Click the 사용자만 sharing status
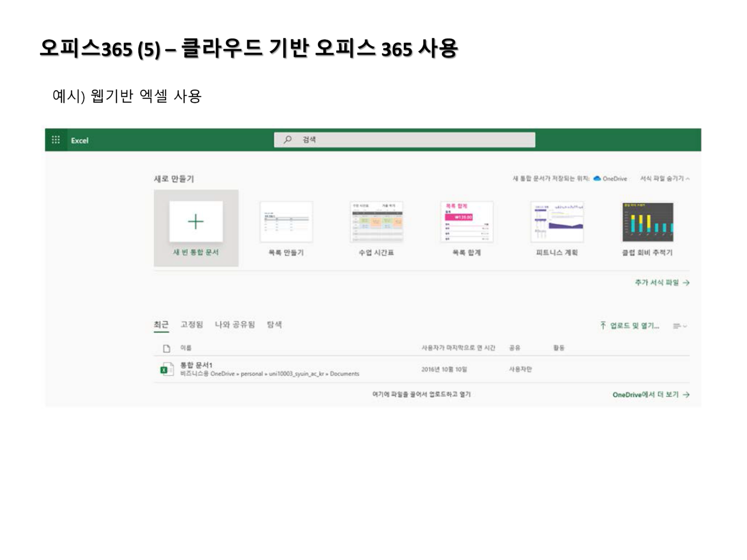The height and width of the screenshot is (560, 747). click(x=520, y=369)
